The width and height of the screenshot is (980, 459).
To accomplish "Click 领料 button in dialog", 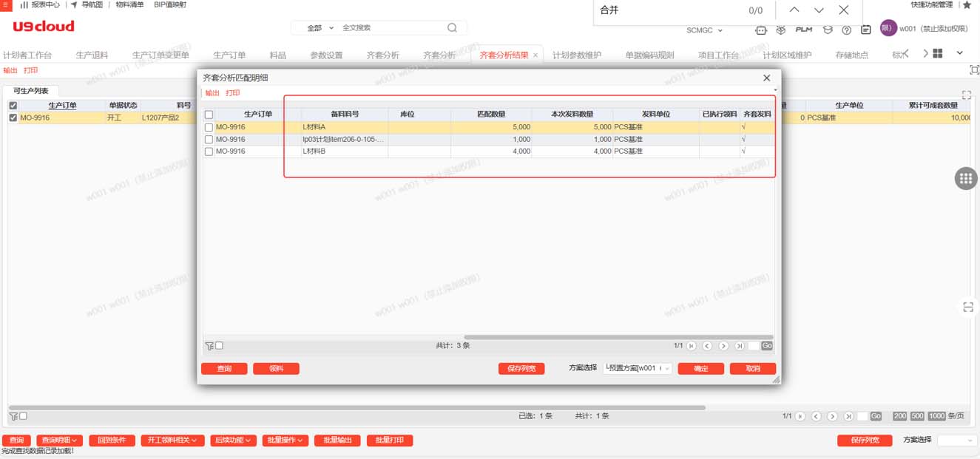I will (x=276, y=368).
